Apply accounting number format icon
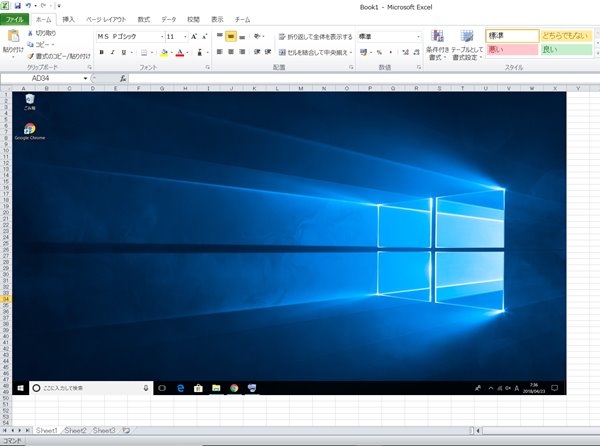600x446 pixels. pos(363,52)
